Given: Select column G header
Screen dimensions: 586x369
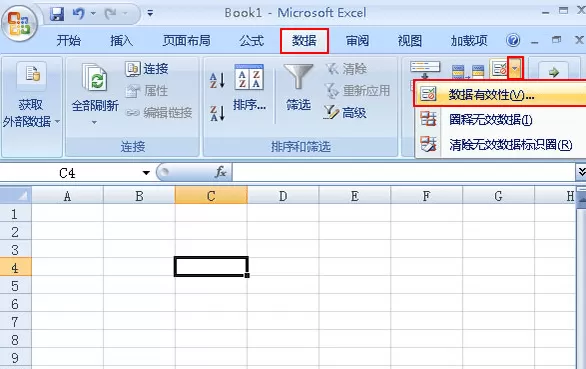Looking at the screenshot, I should (498, 196).
